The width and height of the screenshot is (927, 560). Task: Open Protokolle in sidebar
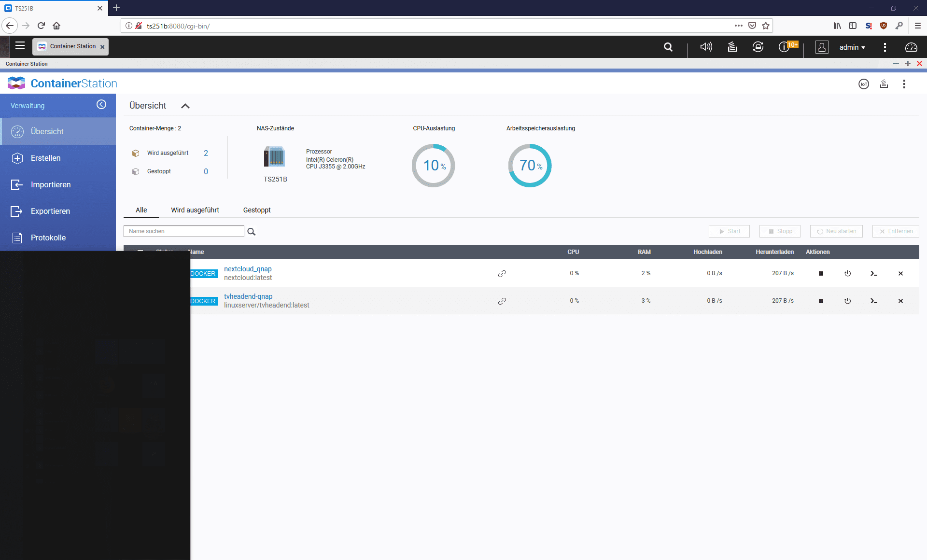click(48, 238)
